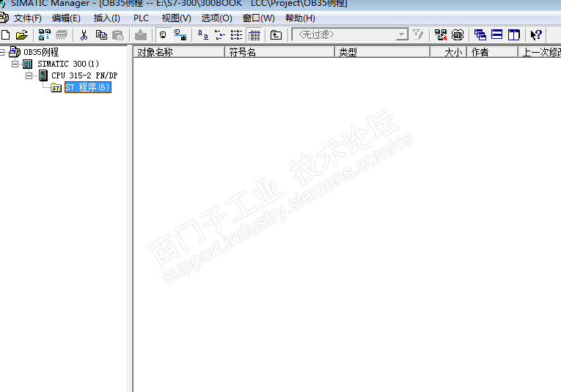561x392 pixels.
Task: Cut selection with the scissors icon
Action: 84,35
